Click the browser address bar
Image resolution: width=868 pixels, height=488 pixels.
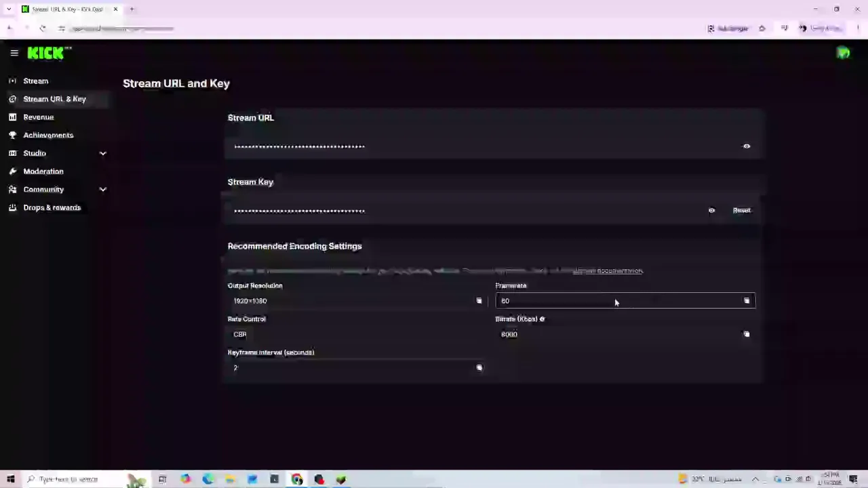point(380,28)
